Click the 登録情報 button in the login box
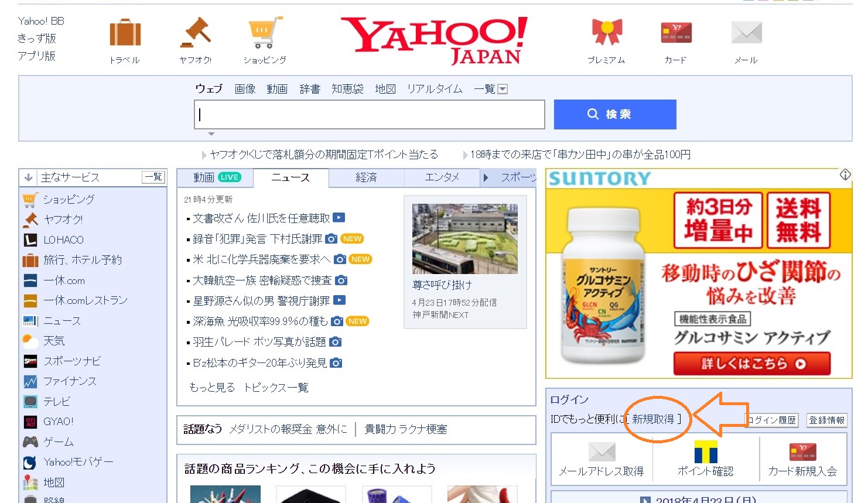Image resolution: width=868 pixels, height=503 pixels. [x=827, y=420]
